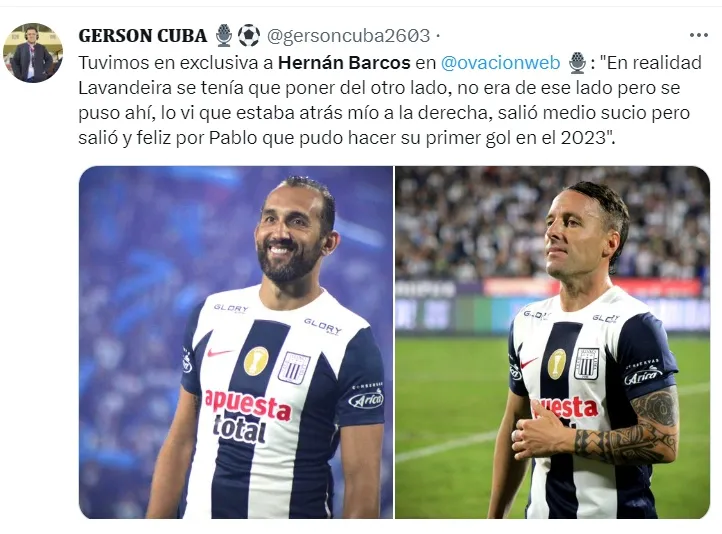Screen dimensions: 722x534
Task: Select the bold Hernán Barcos text
Action: pyautogui.click(x=344, y=63)
